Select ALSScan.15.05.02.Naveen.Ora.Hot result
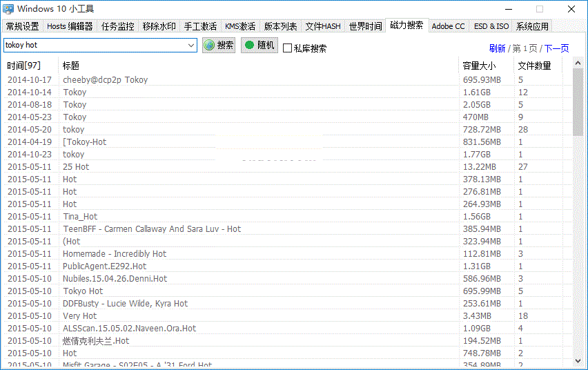The height and width of the screenshot is (370, 588). pos(129,328)
